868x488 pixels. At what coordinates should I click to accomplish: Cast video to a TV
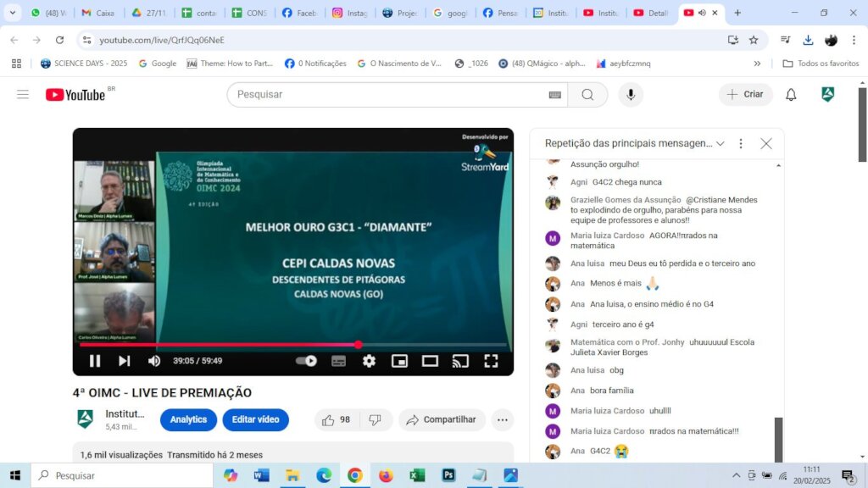(x=460, y=361)
